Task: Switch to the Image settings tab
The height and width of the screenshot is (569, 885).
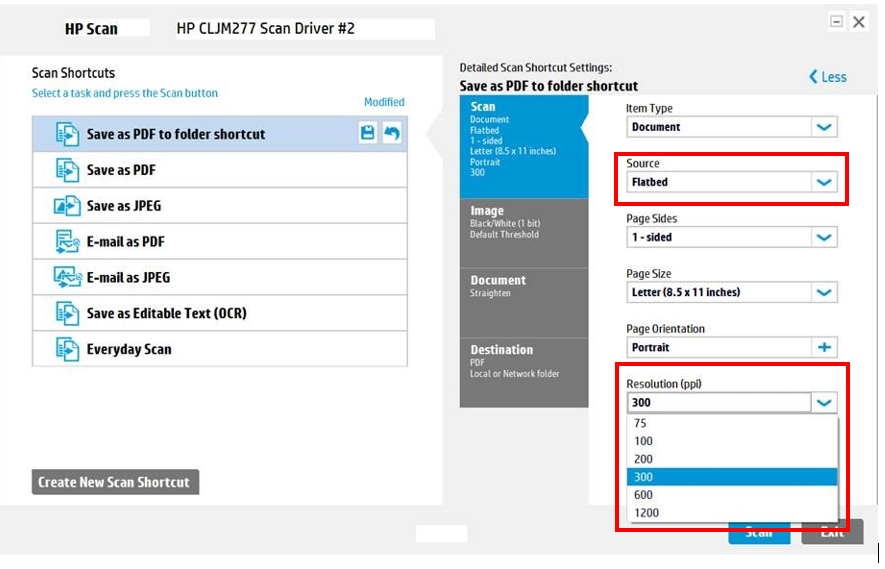Action: coord(524,222)
